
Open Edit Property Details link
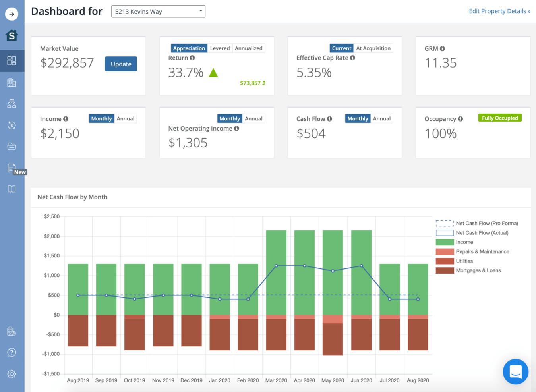pyautogui.click(x=500, y=11)
